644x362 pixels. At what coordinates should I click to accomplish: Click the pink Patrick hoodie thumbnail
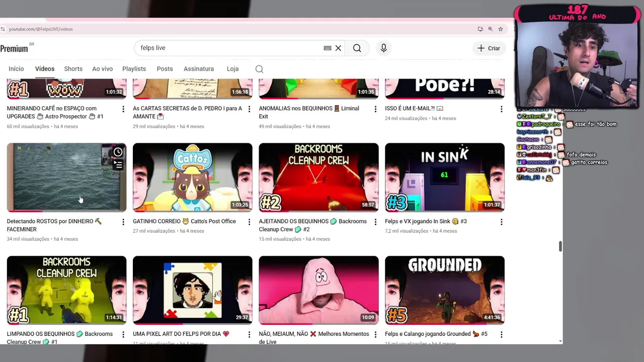318,290
